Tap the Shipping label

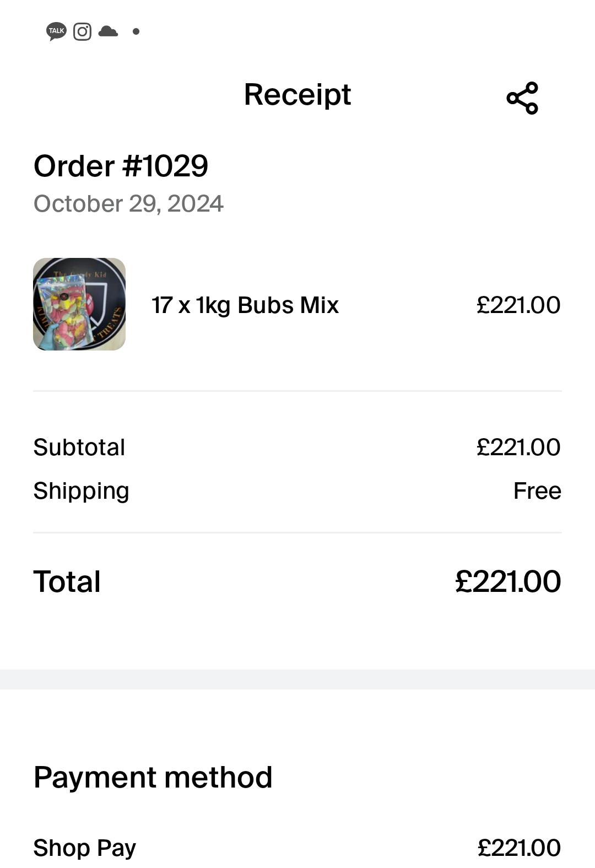coord(81,490)
